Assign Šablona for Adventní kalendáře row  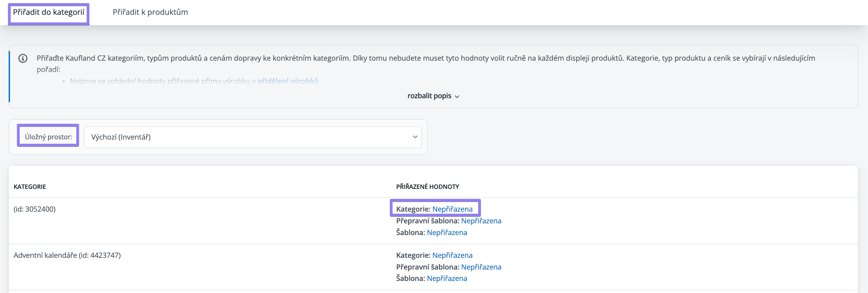447,278
